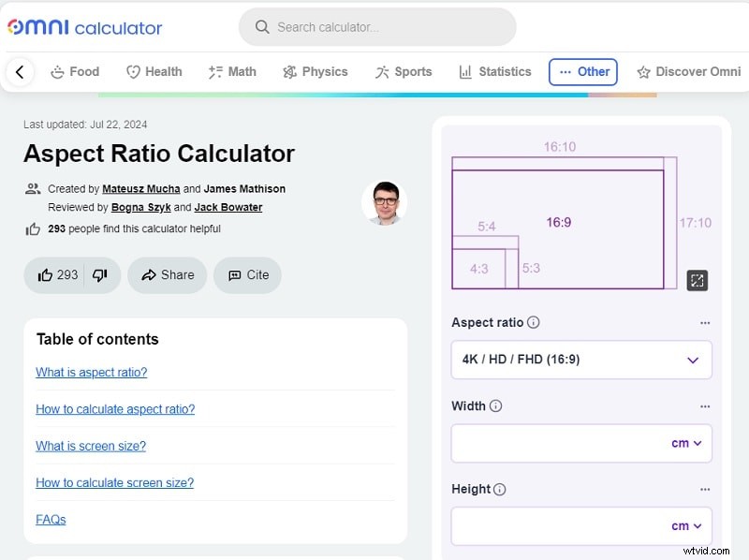Viewport: 749px width, 560px height.
Task: Select the Other category tab
Action: click(x=582, y=72)
